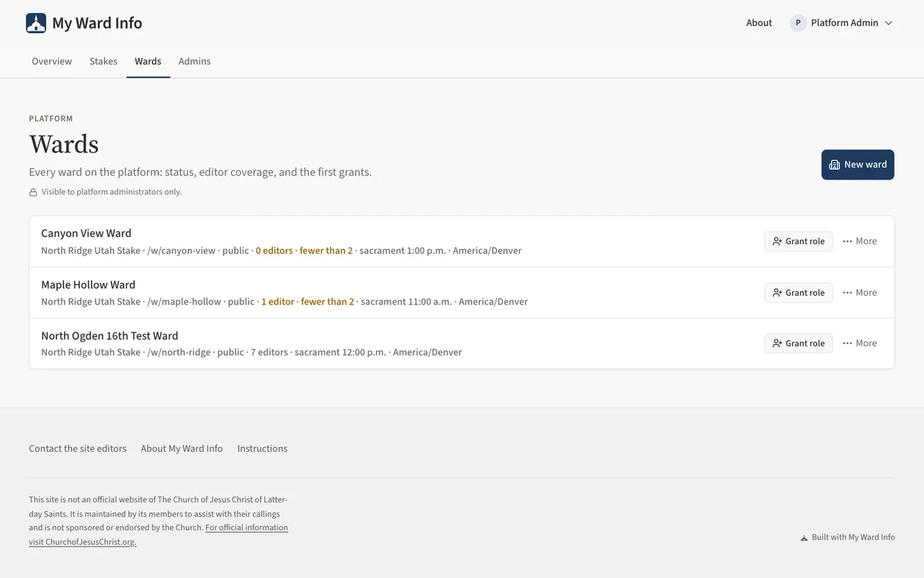Open the About link in header
This screenshot has height=578, width=924.
[759, 23]
